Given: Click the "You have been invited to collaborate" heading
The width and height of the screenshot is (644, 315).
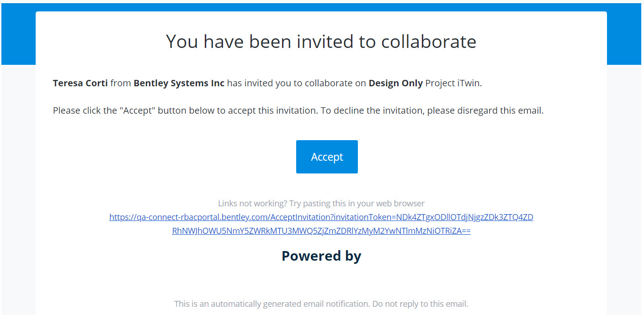Looking at the screenshot, I should coord(321,42).
